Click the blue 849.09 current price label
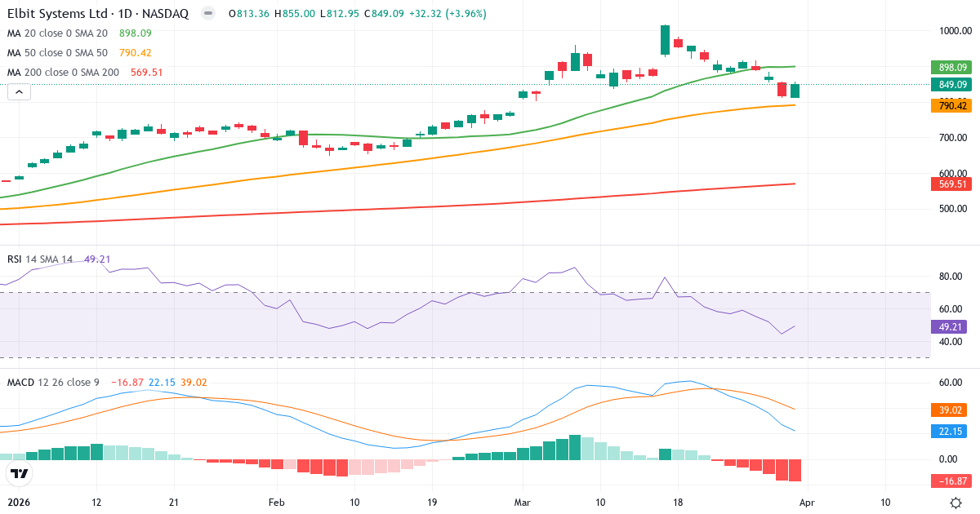This screenshot has width=980, height=514. pyautogui.click(x=949, y=85)
